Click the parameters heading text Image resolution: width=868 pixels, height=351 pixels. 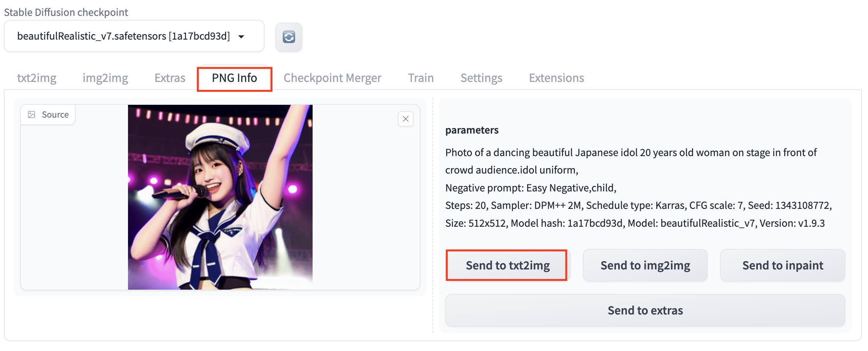click(x=472, y=130)
